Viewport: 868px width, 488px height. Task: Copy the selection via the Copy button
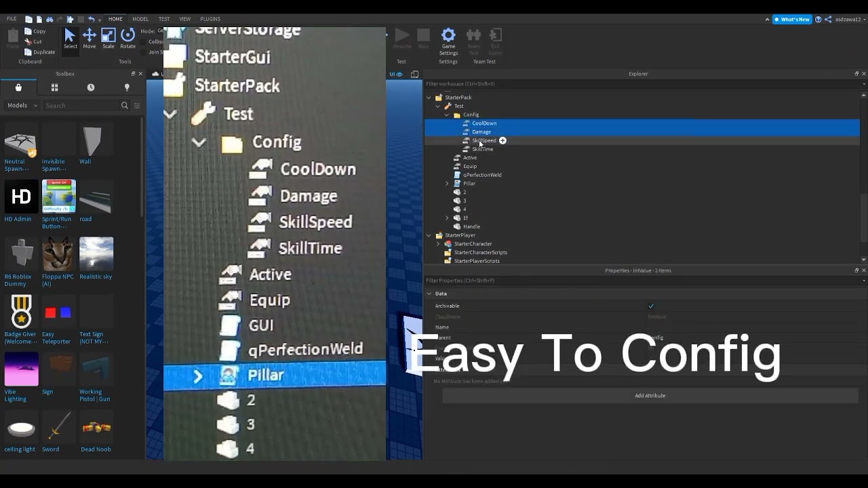point(35,31)
